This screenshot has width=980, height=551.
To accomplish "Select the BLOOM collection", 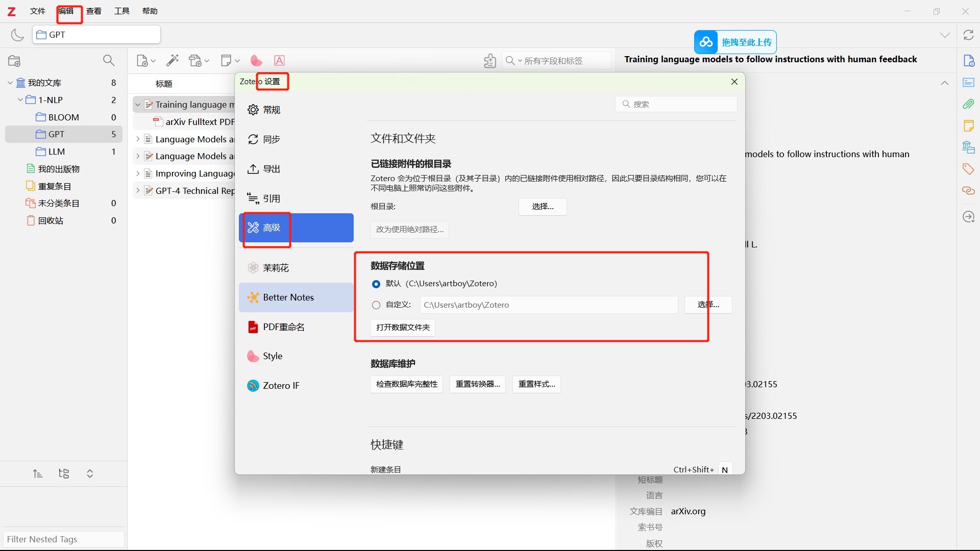I will 64,117.
